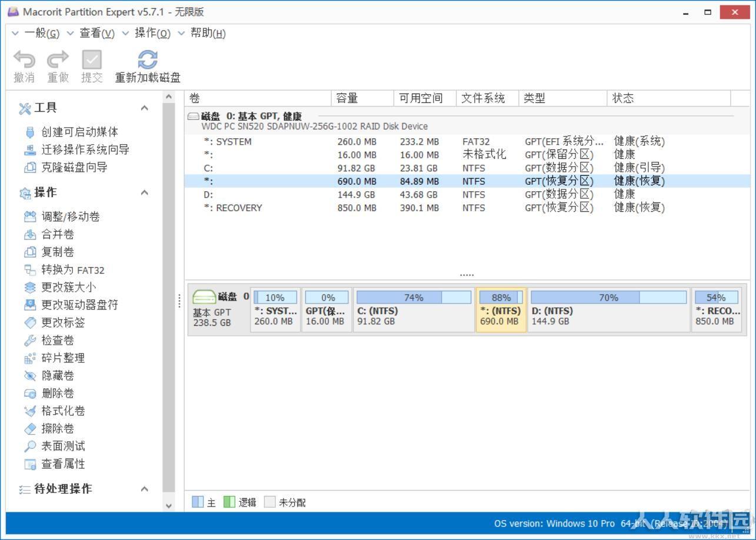756x540 pixels.
Task: Select the *: SYST... 10% partition block
Action: point(275,310)
